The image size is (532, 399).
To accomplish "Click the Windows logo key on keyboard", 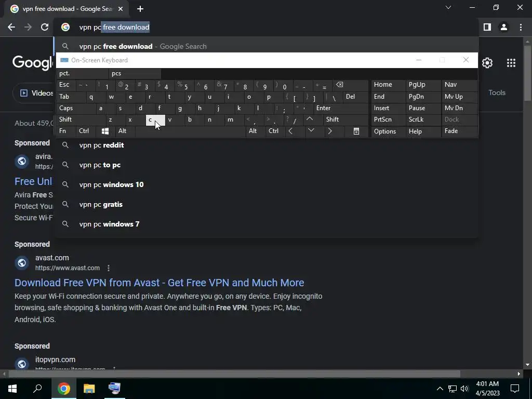I will 105,131.
